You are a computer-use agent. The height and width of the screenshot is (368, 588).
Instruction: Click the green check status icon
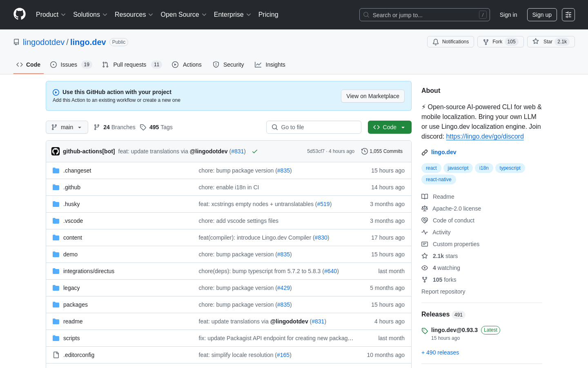tap(255, 151)
